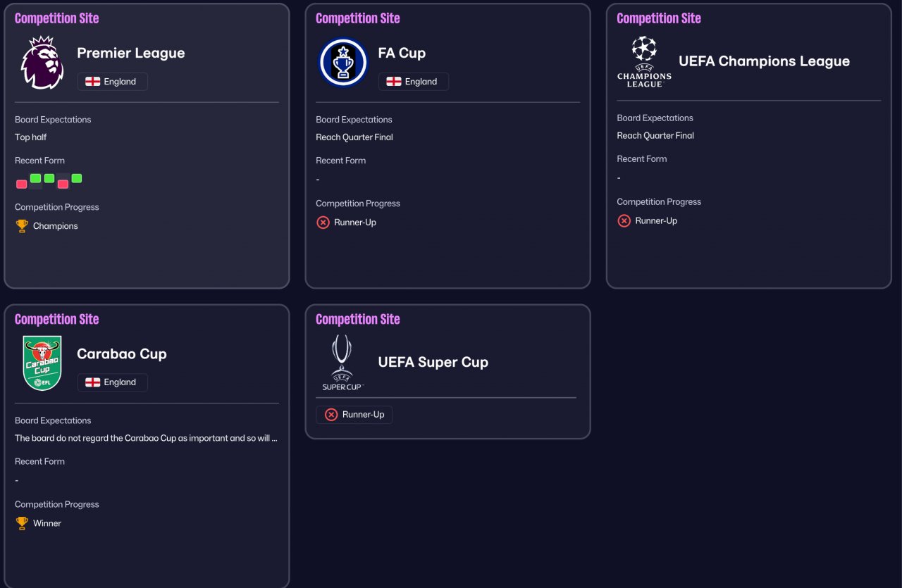Click the Competition Site heading on FA Cup card

click(357, 18)
